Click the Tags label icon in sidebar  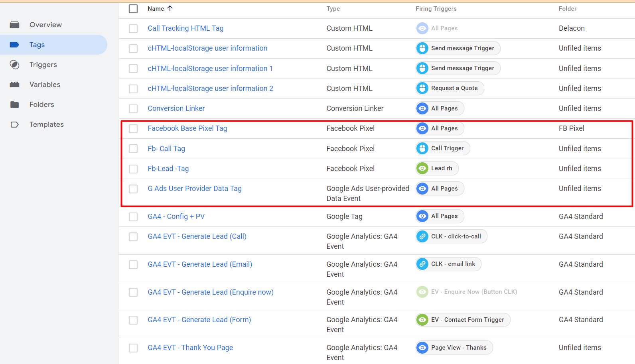pyautogui.click(x=15, y=45)
